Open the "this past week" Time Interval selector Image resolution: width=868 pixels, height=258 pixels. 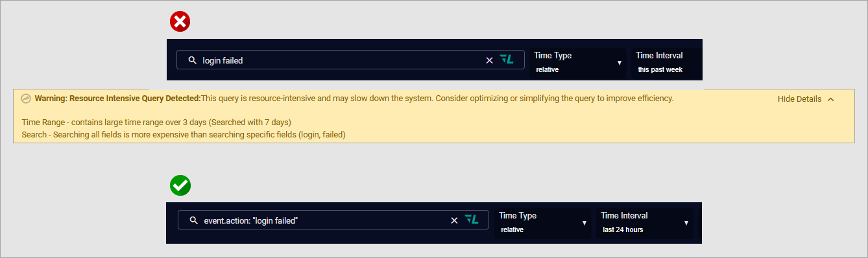click(x=666, y=63)
